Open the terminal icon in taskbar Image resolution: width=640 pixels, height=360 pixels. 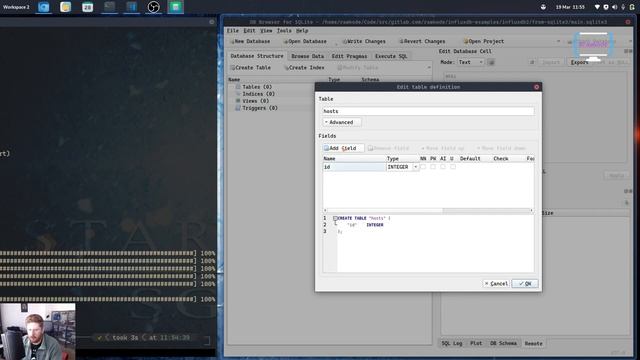tap(109, 7)
